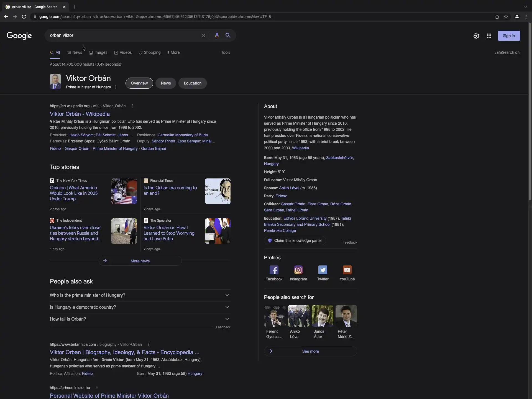Click into the search input field
532x399 pixels.
click(x=122, y=35)
